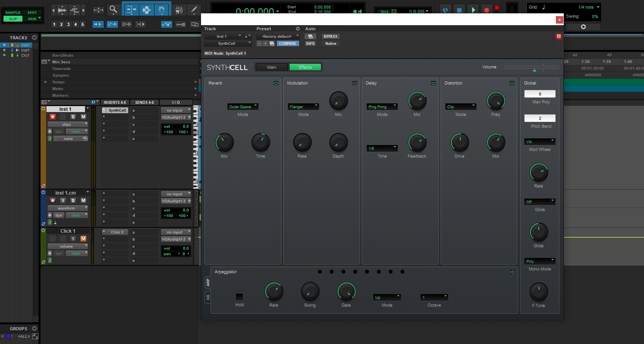Viewport: 644px width, 344px height.
Task: Click the Reverb Mix knob
Action: pos(224,143)
